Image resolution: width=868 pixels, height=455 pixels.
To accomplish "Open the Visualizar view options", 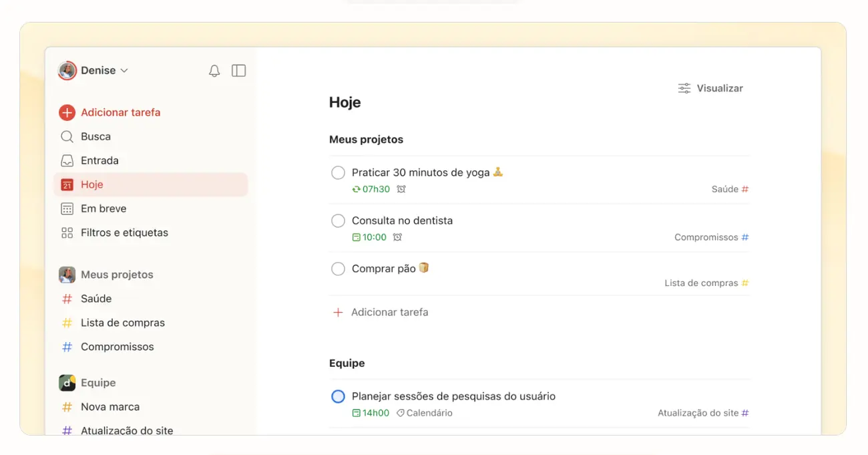I will (710, 88).
